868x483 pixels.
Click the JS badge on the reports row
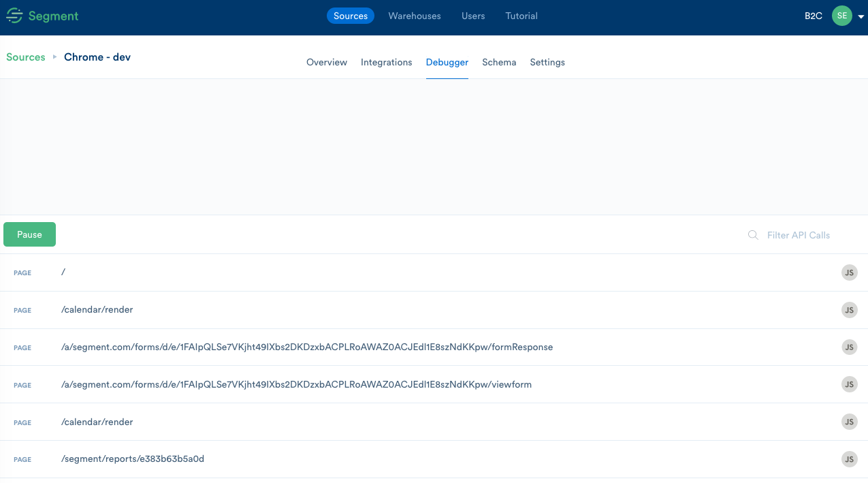(x=849, y=459)
